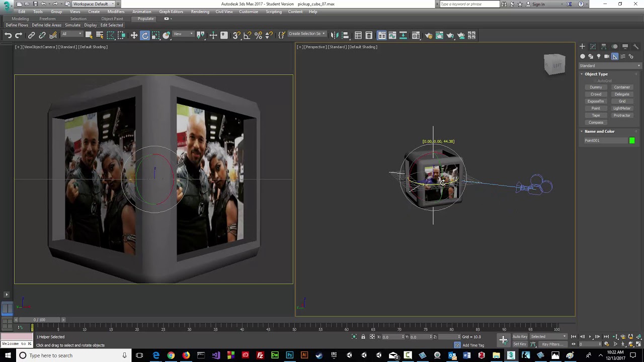
Task: Click the Protractor helper button
Action: 622,115
